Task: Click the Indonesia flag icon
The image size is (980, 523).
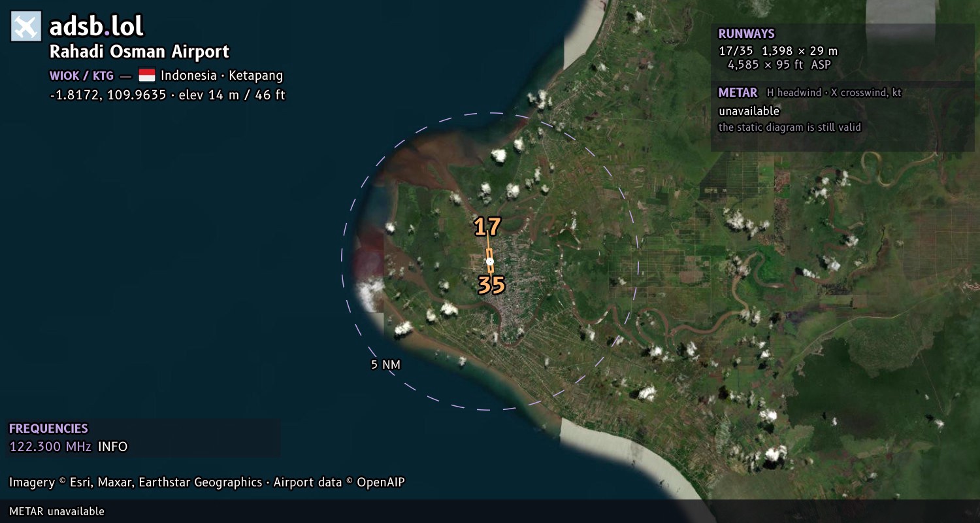Action: pyautogui.click(x=147, y=76)
